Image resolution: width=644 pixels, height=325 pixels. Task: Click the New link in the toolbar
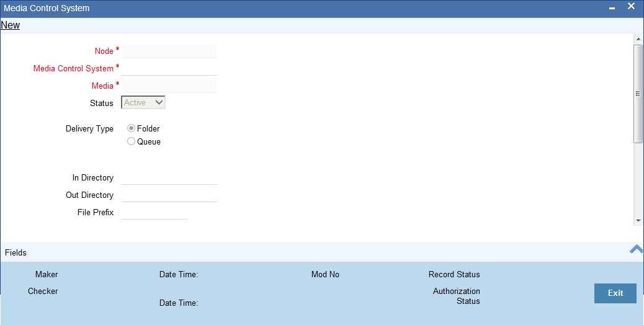pyautogui.click(x=11, y=25)
